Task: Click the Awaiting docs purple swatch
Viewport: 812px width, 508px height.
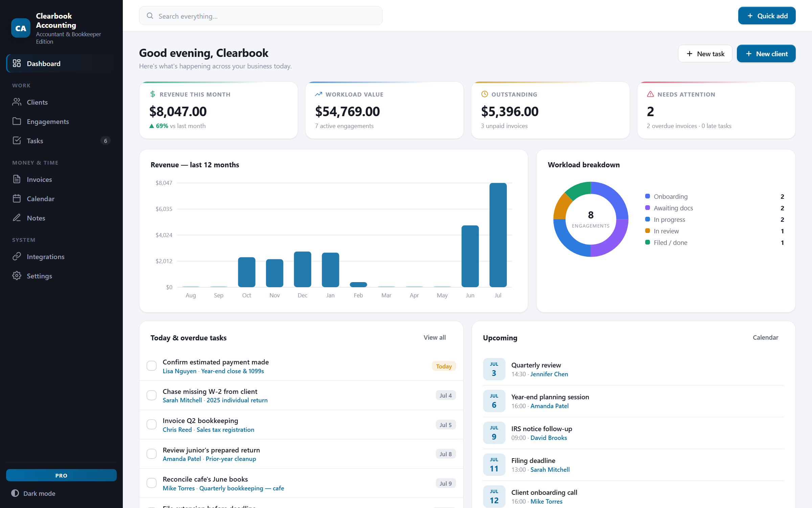Action: click(648, 208)
